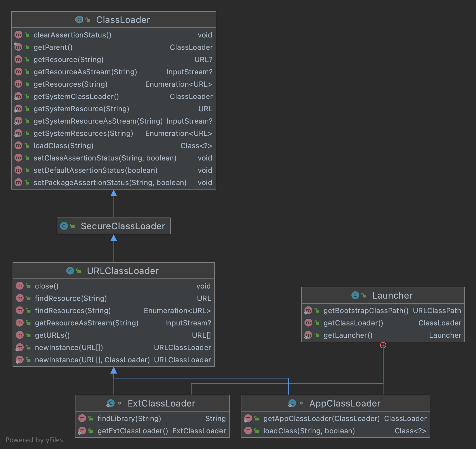476x449 pixels.
Task: Click the static method icon beside getSystemClassLoader()
Action: [18, 96]
